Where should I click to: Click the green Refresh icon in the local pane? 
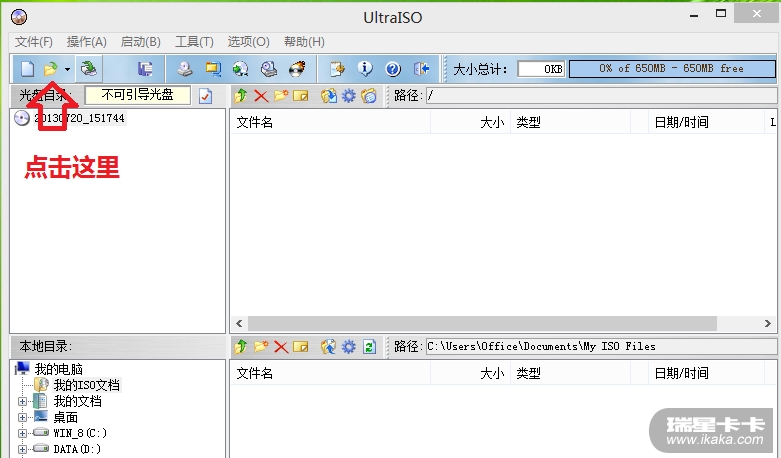point(369,346)
